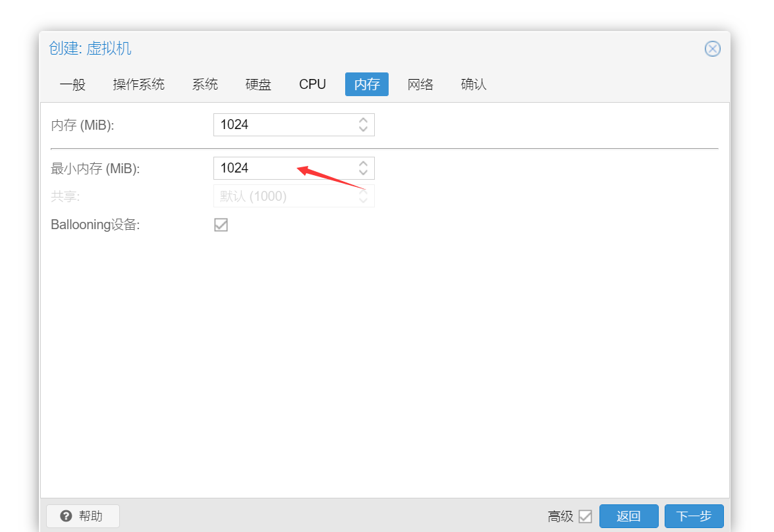Open the 确认 tab
774x532 pixels.
coord(474,84)
